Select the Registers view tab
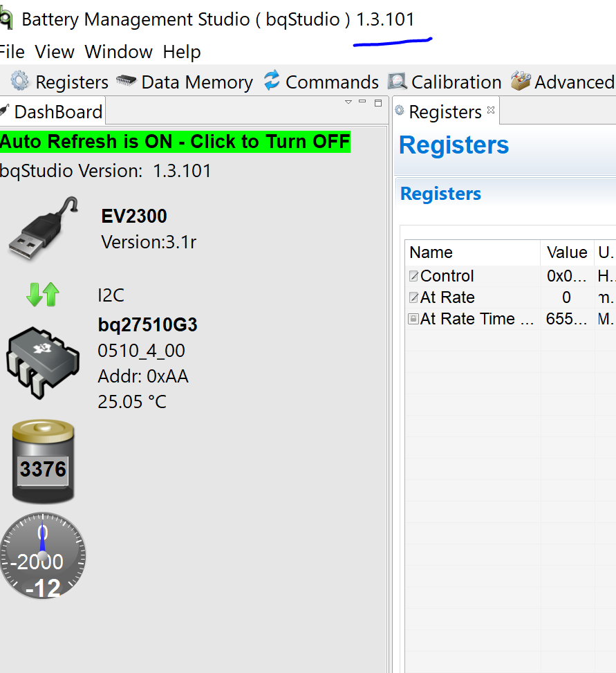 (x=445, y=111)
